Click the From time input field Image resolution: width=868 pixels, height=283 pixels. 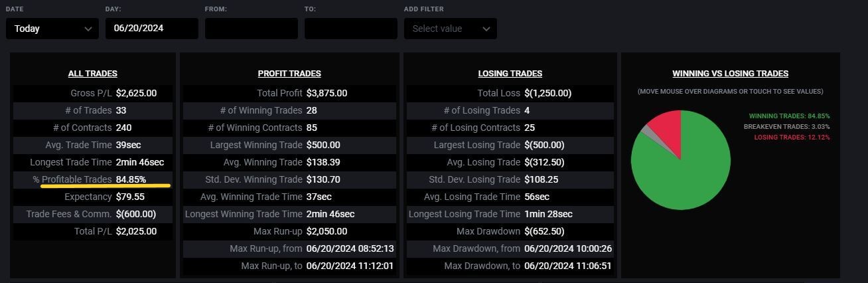click(x=251, y=29)
